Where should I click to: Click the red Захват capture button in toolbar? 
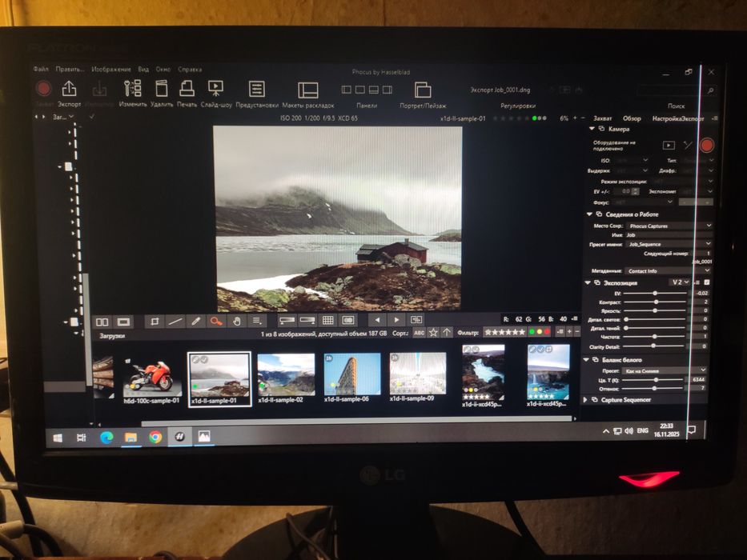tap(44, 89)
